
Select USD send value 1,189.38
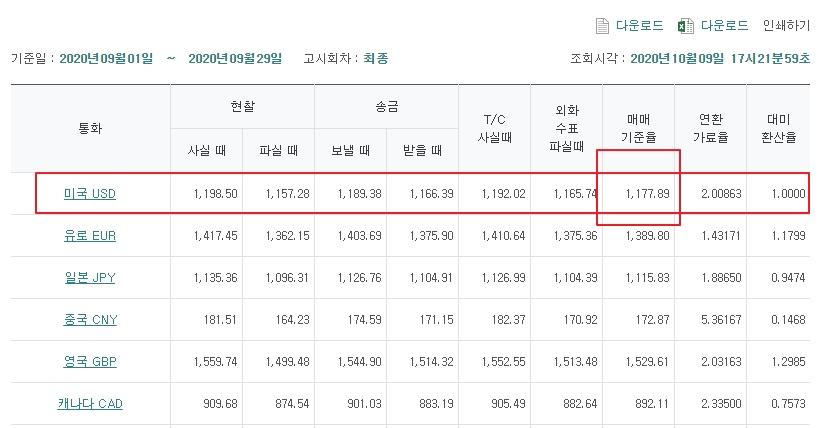(x=359, y=194)
